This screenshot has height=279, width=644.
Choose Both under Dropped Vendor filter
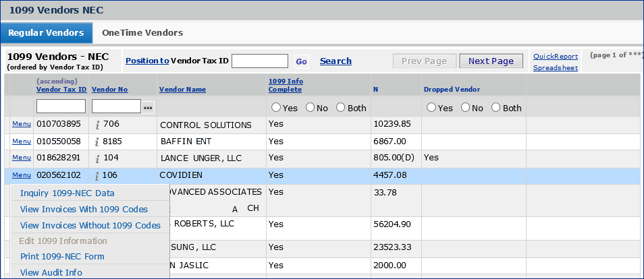pyautogui.click(x=496, y=108)
